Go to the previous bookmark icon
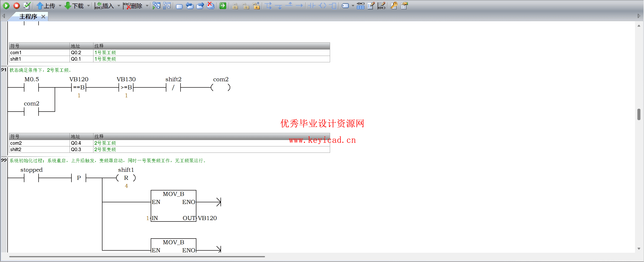 (190, 5)
